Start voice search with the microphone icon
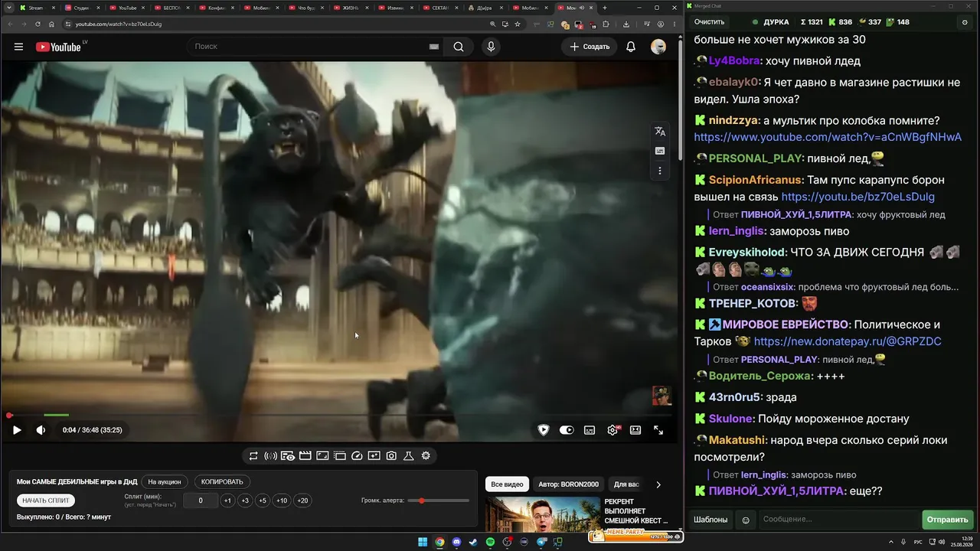980x551 pixels. pyautogui.click(x=491, y=47)
